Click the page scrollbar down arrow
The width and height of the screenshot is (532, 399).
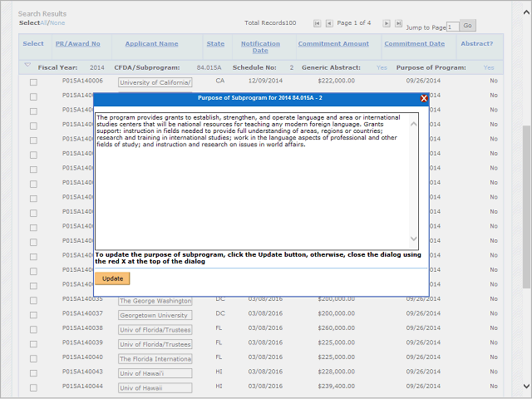coord(526,386)
